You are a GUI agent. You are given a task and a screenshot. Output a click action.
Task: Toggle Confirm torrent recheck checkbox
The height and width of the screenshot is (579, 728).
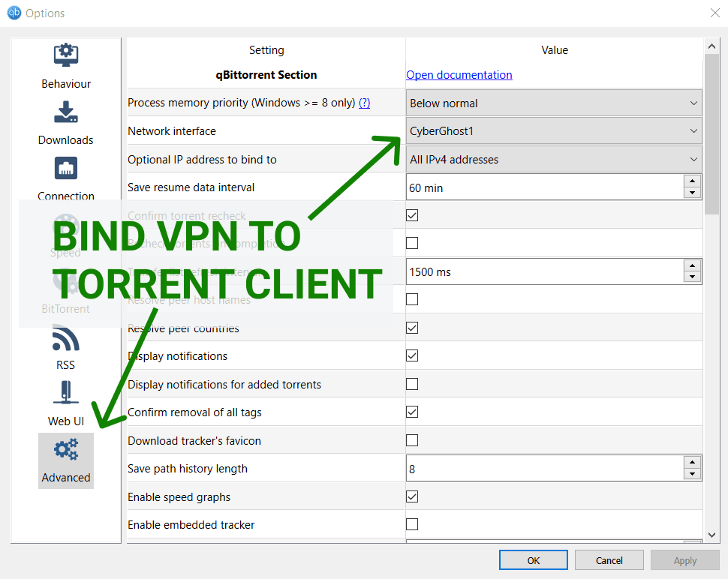click(x=412, y=215)
